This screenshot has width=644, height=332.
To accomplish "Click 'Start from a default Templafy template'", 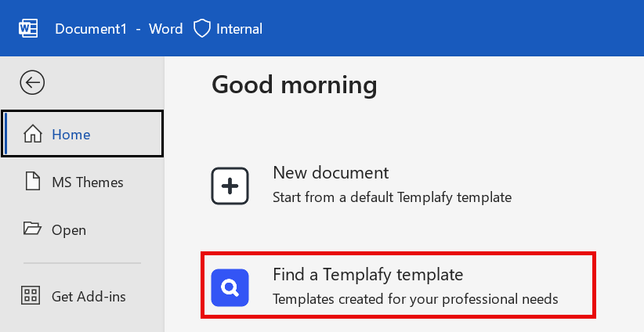I will [393, 197].
